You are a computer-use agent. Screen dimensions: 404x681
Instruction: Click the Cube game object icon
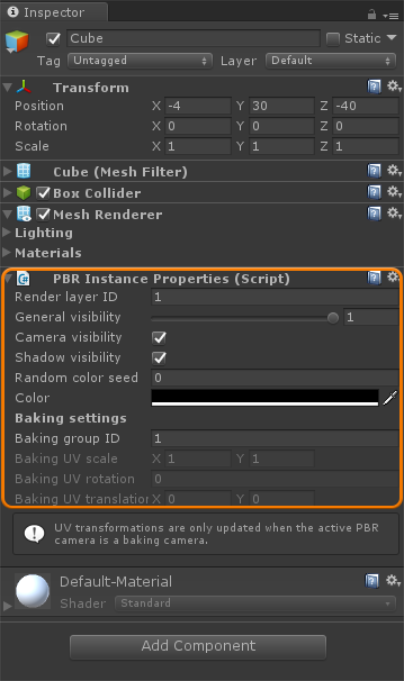pos(17,42)
